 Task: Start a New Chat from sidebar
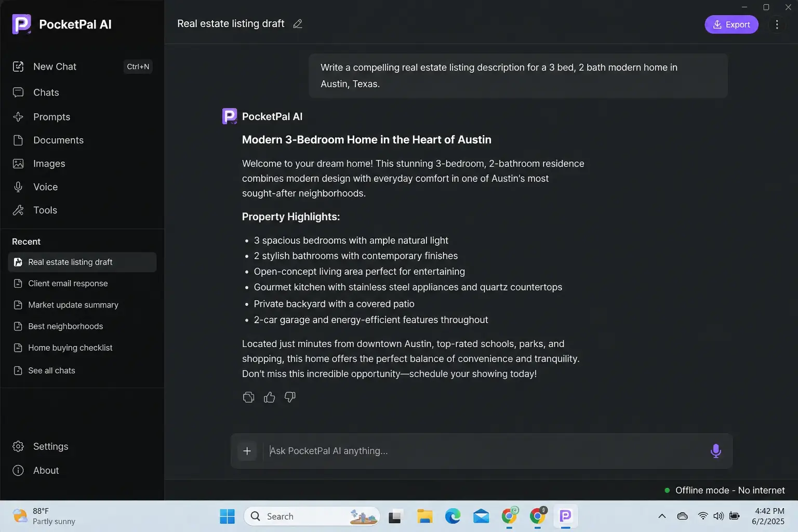click(x=82, y=66)
